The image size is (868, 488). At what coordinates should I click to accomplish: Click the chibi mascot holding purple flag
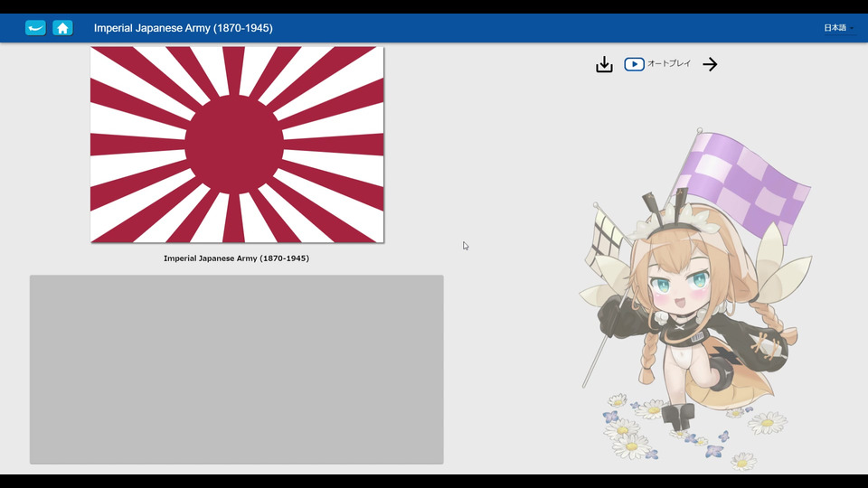[696, 299]
